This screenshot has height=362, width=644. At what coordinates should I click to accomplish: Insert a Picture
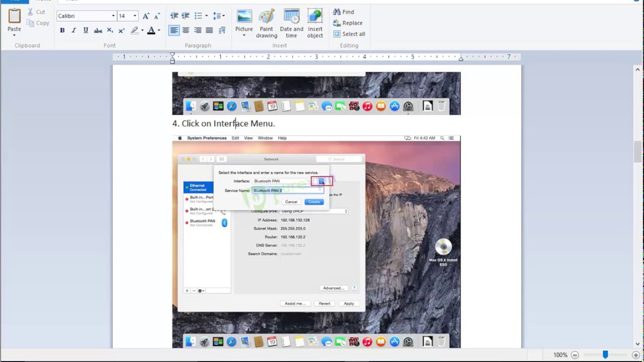point(244,21)
